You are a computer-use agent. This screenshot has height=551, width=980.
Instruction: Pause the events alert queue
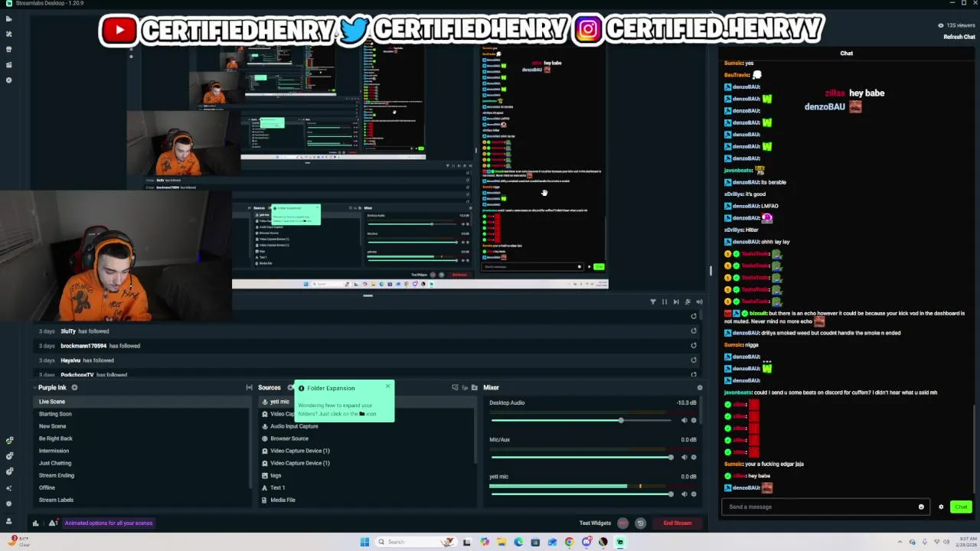[665, 302]
